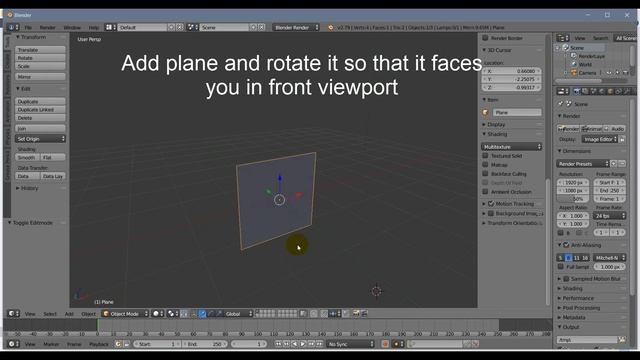Open the Object Mode dropdown
Image resolution: width=640 pixels, height=360 pixels.
(x=125, y=313)
